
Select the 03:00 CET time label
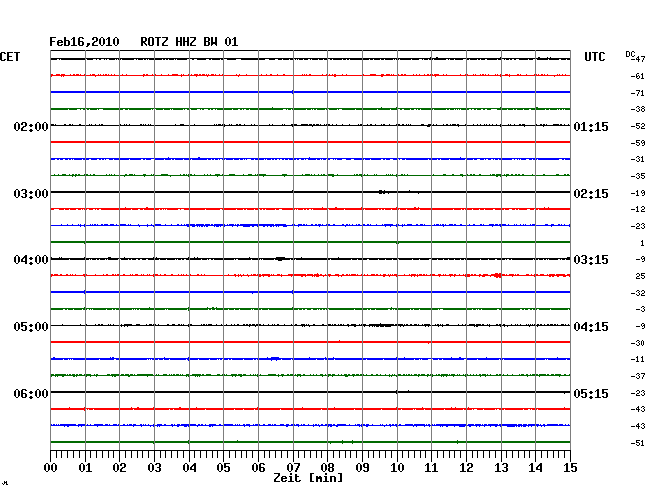[31, 194]
